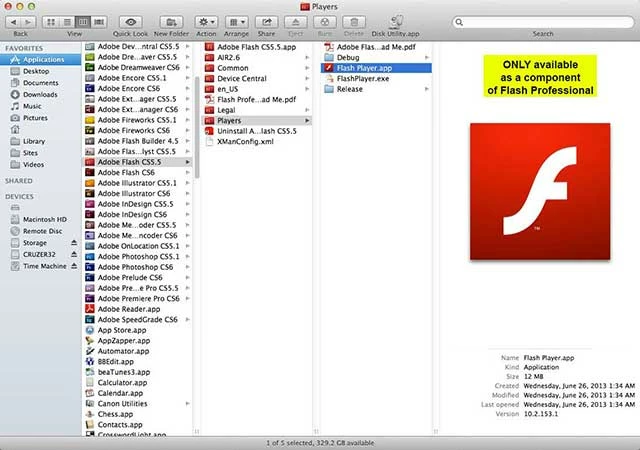Create a New Folder from toolbar
Screen dimensions: 640x450
pos(171,22)
